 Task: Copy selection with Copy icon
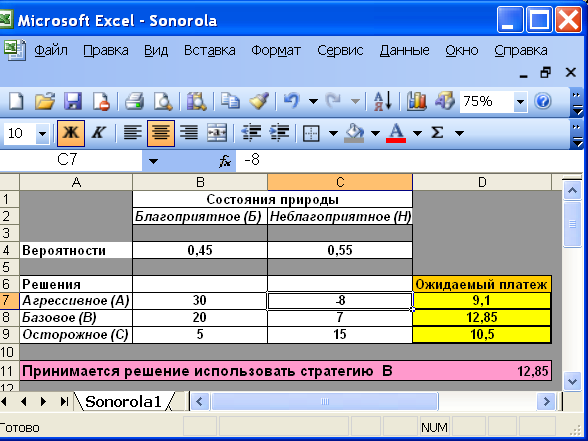pyautogui.click(x=230, y=101)
